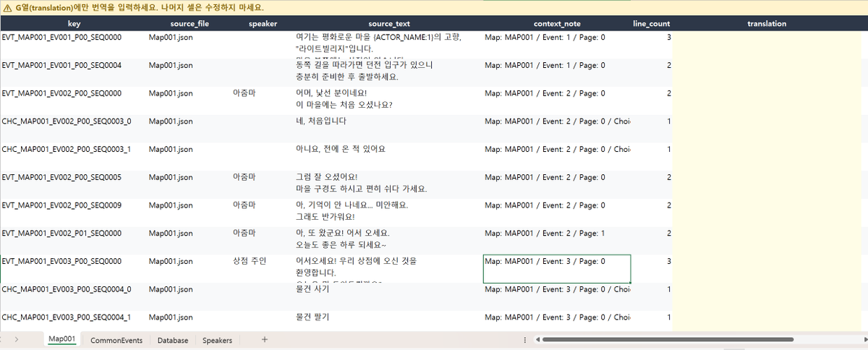Click translation cell for '네, 처음입니다' row
Screen dimensions: 868x350
(767, 128)
